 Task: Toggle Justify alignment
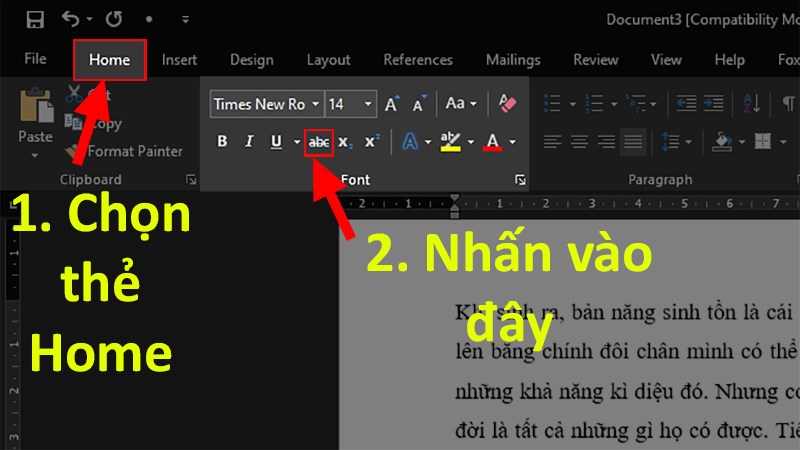[x=633, y=141]
